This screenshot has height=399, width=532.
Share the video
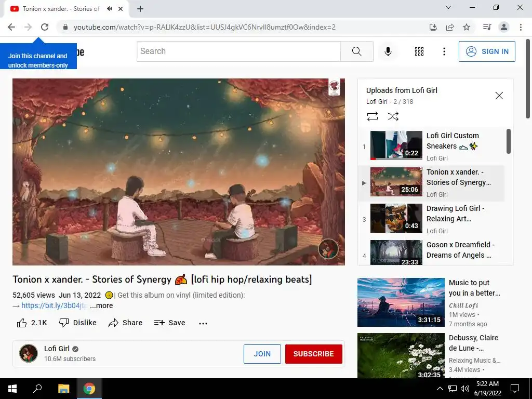(125, 323)
